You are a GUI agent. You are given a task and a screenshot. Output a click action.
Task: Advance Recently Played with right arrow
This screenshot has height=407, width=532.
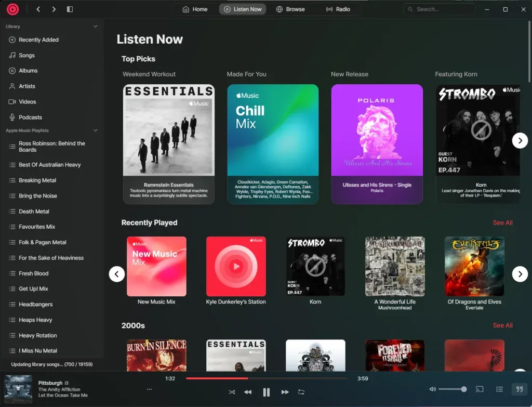point(520,274)
